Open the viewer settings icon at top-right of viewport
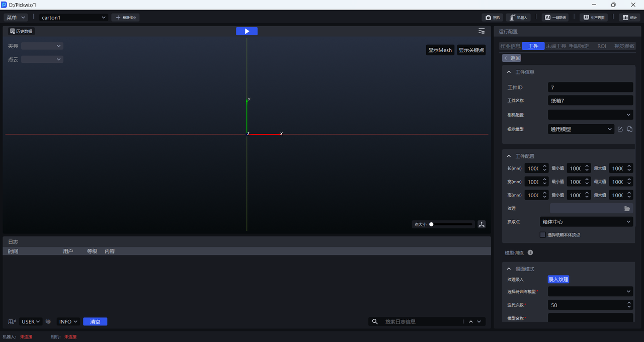The width and height of the screenshot is (644, 342). click(481, 31)
